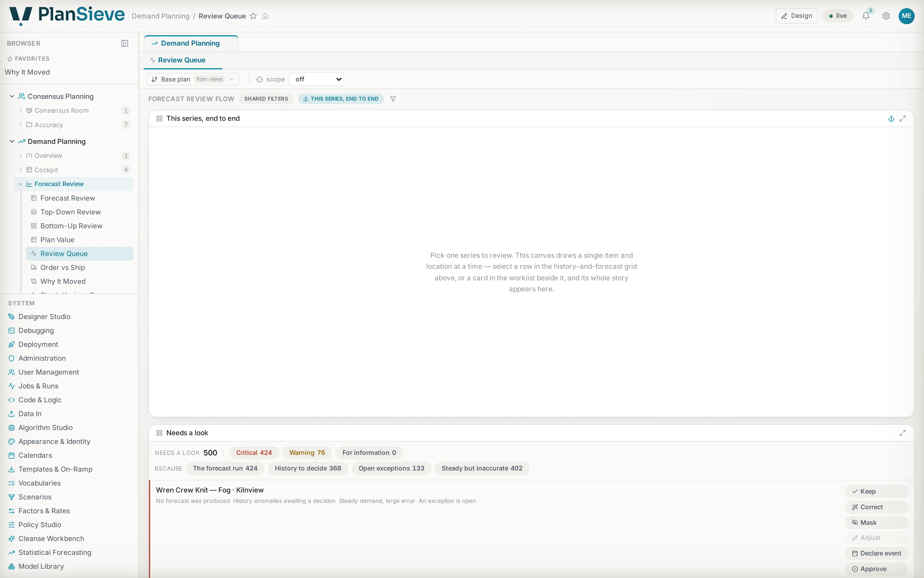Open Why It Moved favorite
The height and width of the screenshot is (578, 924).
[27, 72]
